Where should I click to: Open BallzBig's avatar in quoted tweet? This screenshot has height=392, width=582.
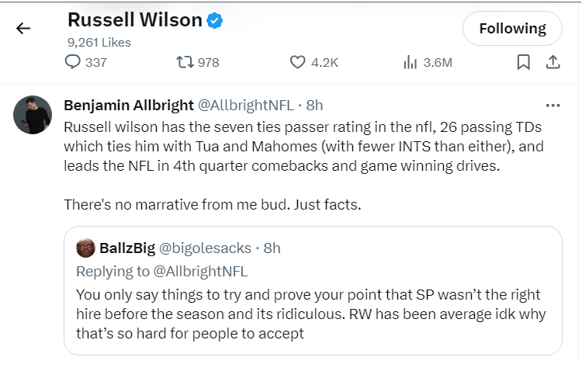(x=85, y=248)
